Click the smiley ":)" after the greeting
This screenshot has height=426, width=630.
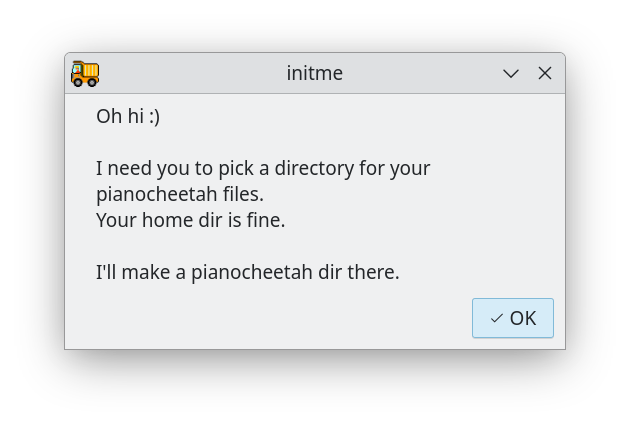(x=153, y=116)
